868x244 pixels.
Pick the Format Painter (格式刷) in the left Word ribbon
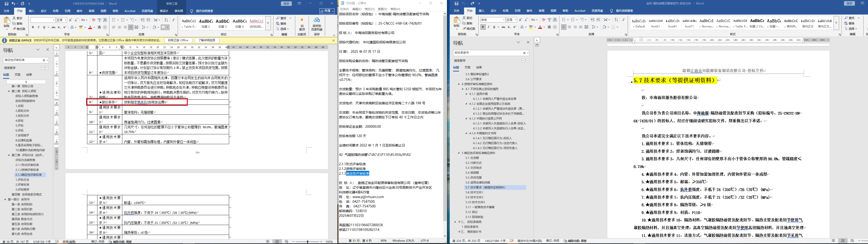(x=19, y=29)
